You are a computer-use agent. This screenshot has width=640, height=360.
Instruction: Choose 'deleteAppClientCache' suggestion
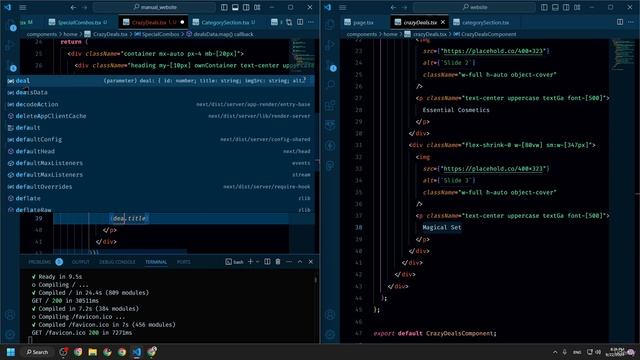(161, 116)
